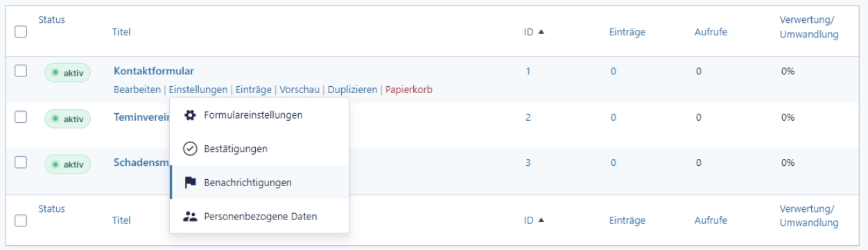Choose Benachrichtigungen from the settings popup

[259, 183]
